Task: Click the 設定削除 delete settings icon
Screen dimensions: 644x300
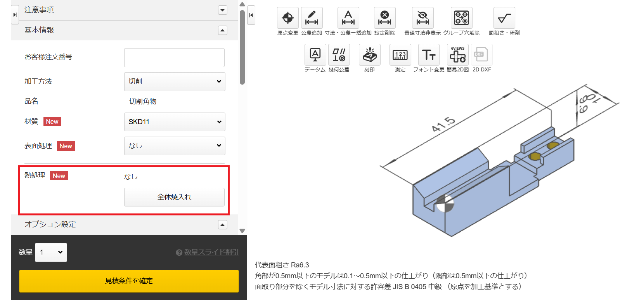Action: pos(384,18)
